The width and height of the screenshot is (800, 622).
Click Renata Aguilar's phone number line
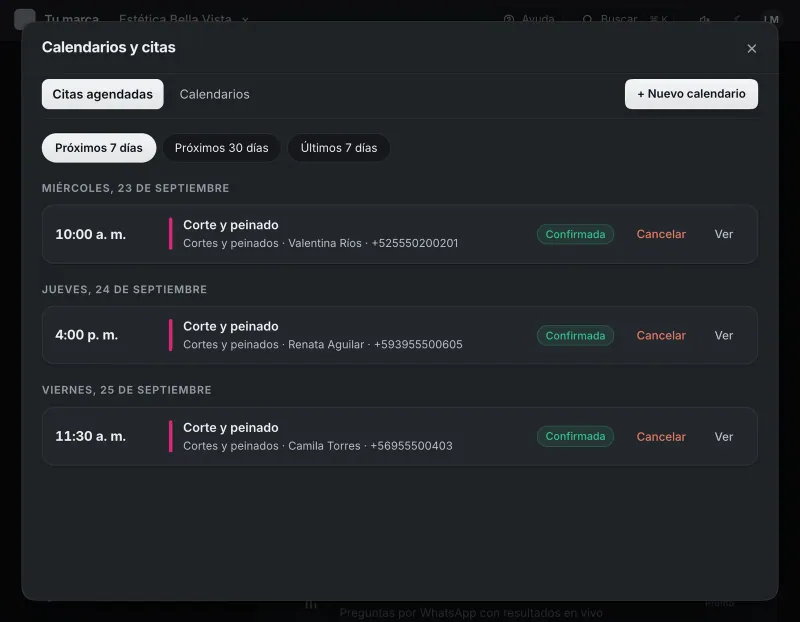point(322,344)
